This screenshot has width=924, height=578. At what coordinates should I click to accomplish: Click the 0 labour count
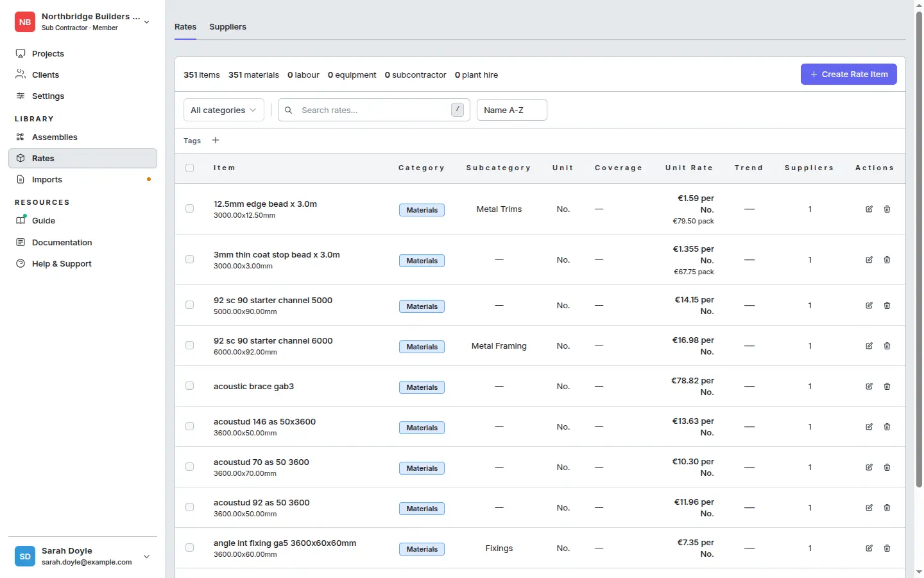point(304,74)
